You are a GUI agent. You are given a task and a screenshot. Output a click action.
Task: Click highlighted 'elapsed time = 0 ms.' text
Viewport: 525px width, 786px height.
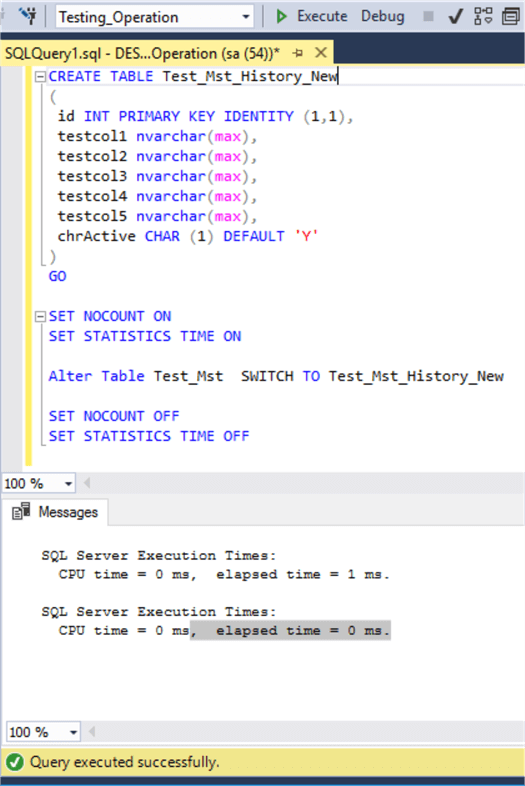303,631
